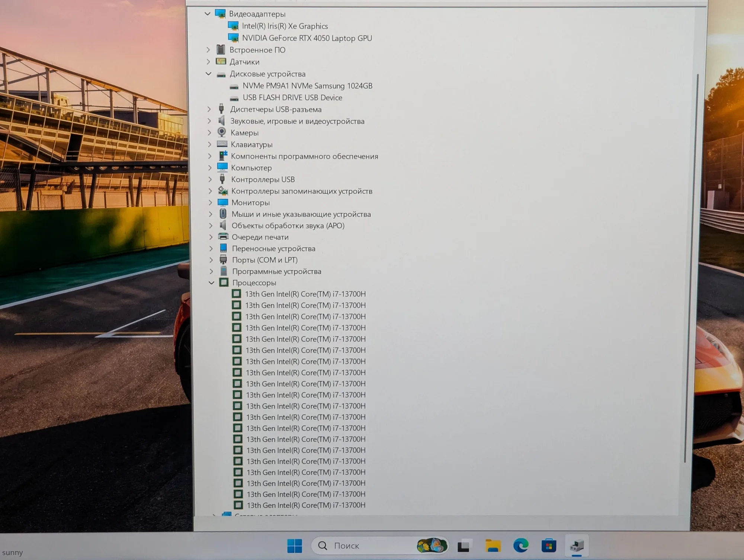
Task: Select USB FLASH DRIVE USB Device entry
Action: coord(292,97)
